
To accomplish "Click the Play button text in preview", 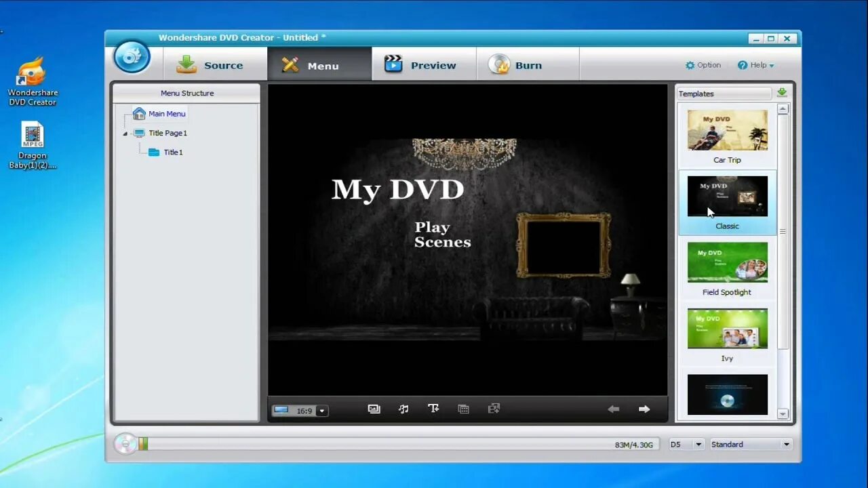I will (x=432, y=228).
